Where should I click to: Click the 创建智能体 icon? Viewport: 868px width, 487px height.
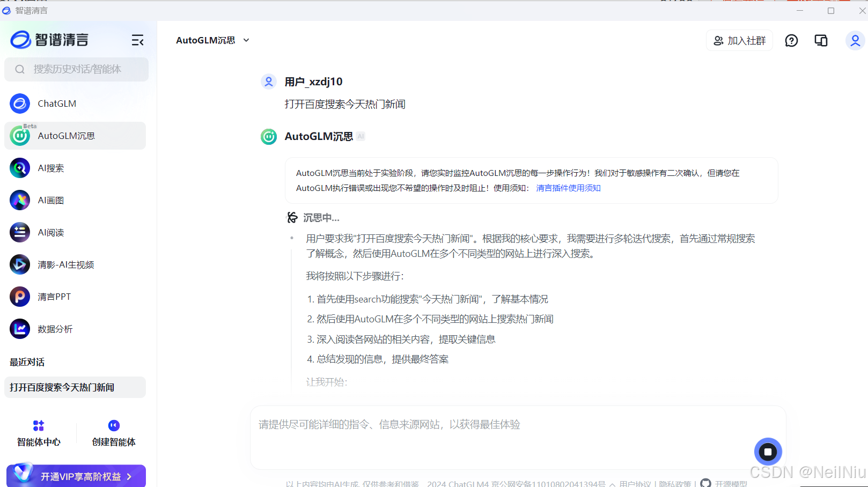tap(114, 426)
